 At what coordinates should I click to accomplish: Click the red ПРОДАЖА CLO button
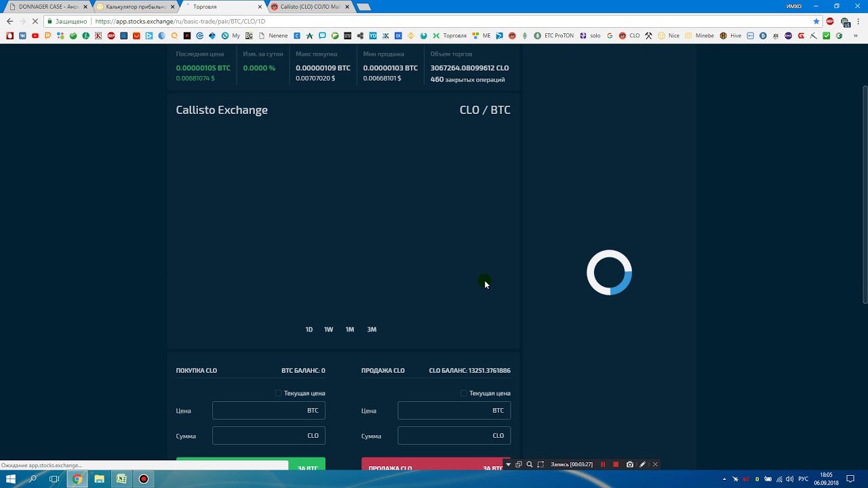pos(436,465)
